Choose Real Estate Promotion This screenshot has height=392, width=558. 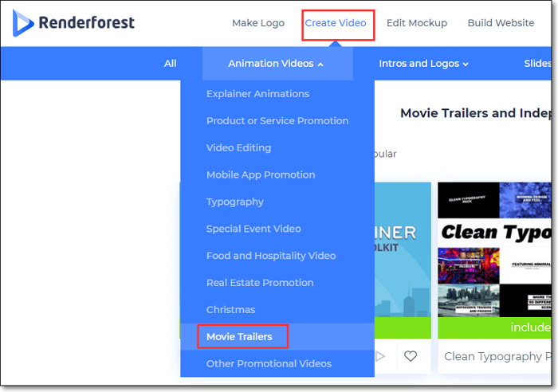tap(260, 283)
